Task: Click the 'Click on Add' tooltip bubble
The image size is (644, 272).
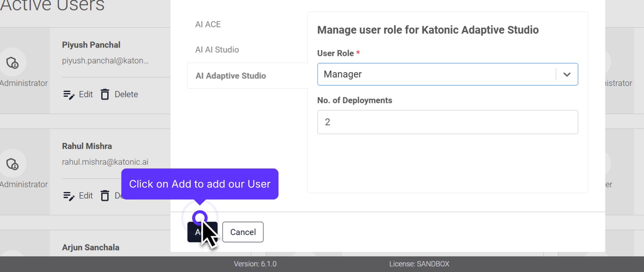Action: 200,184
